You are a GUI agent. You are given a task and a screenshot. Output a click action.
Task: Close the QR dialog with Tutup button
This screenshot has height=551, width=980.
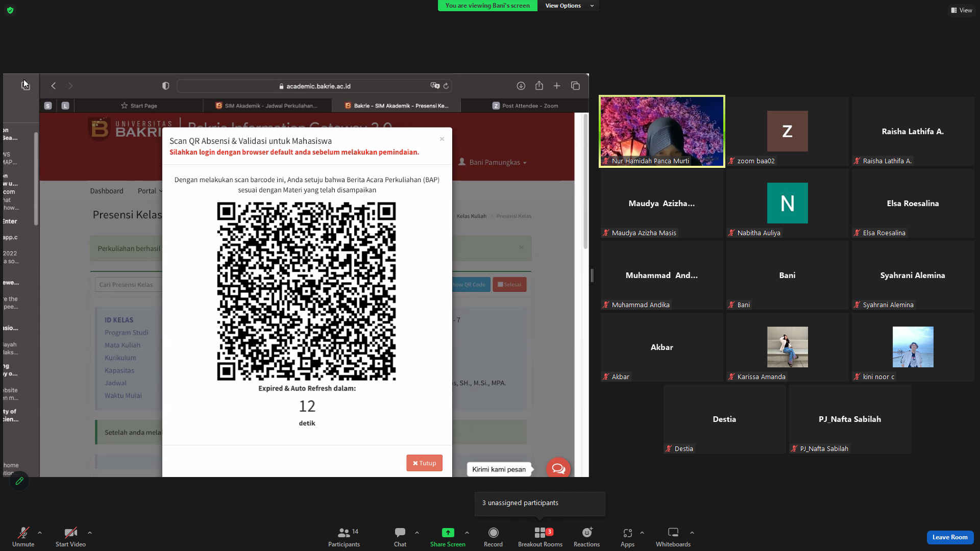(x=424, y=463)
